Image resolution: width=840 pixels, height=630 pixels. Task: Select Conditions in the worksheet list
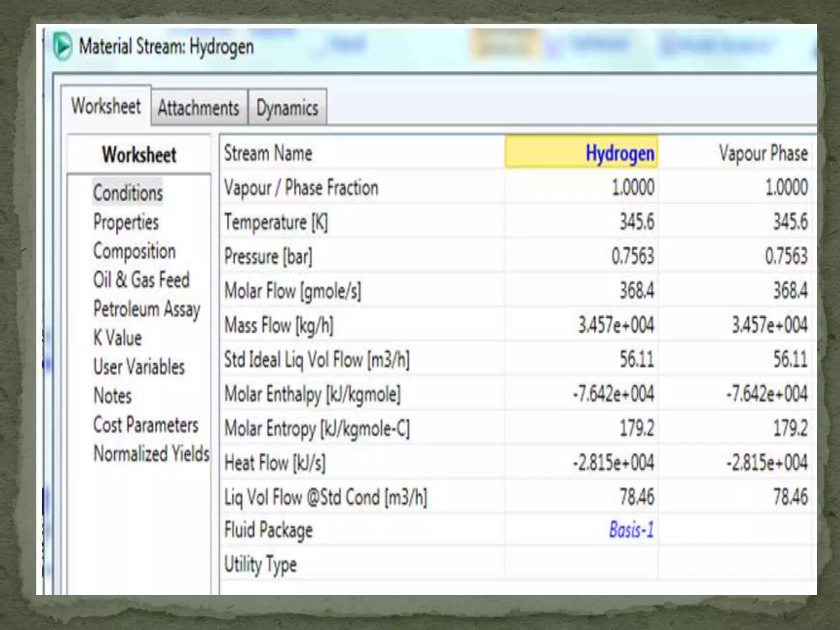tap(128, 192)
